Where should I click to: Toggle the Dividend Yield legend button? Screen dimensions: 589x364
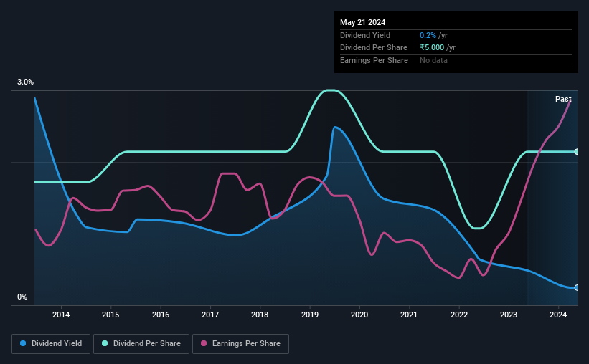[x=51, y=344]
